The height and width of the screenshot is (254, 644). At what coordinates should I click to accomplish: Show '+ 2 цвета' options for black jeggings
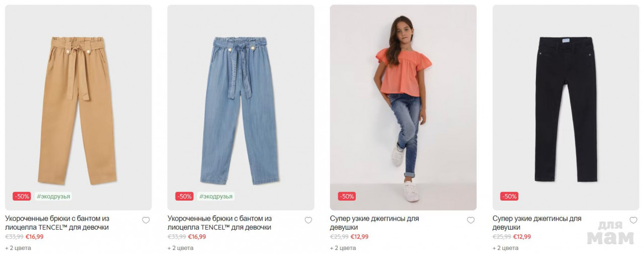pyautogui.click(x=506, y=248)
